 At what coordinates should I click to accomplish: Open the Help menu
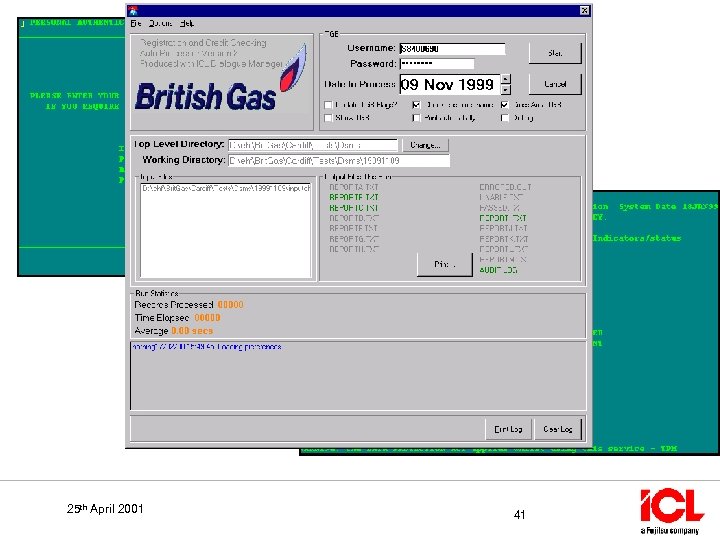coord(186,23)
